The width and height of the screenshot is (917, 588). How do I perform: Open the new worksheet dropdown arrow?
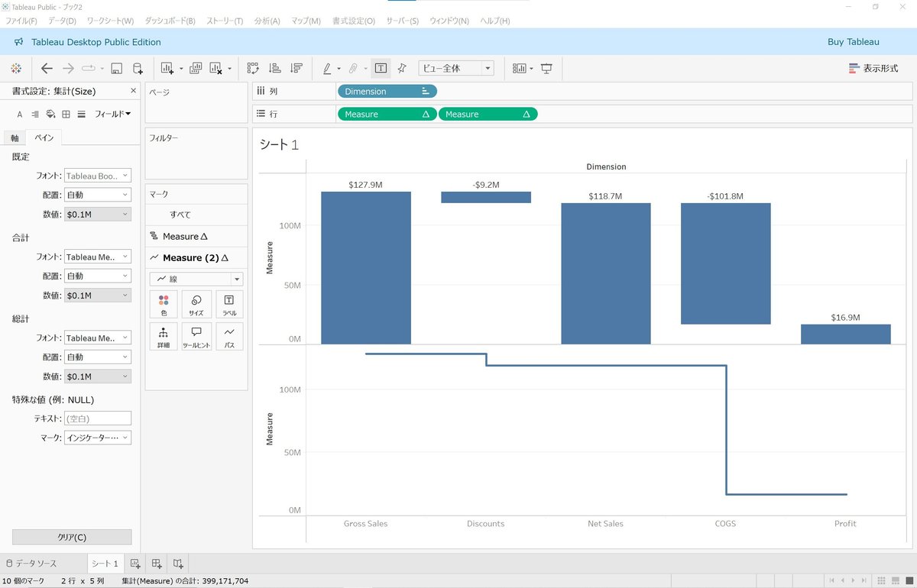181,68
